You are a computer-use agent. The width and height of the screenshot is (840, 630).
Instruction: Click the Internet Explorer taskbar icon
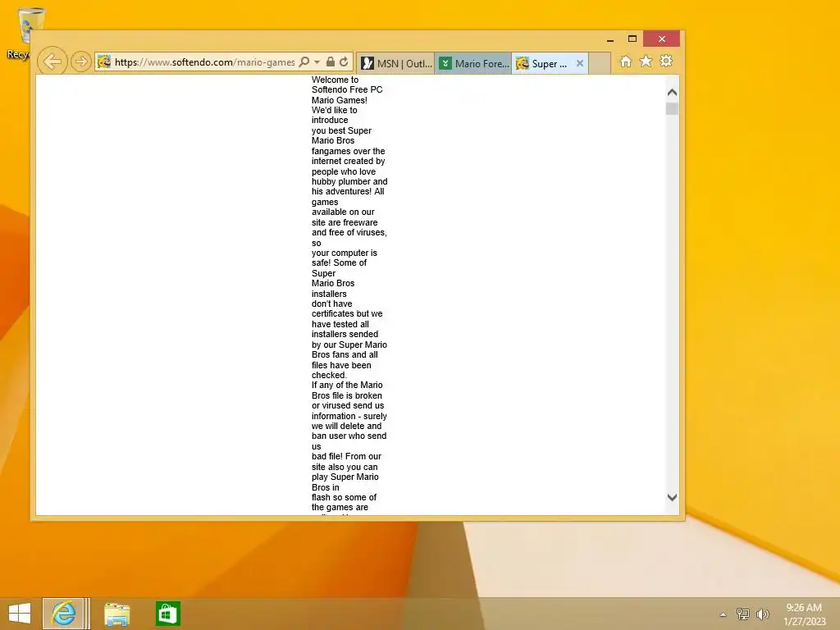(63, 614)
